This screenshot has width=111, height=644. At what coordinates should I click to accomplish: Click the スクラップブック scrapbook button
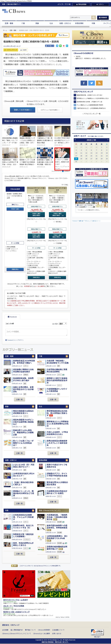coord(11,50)
